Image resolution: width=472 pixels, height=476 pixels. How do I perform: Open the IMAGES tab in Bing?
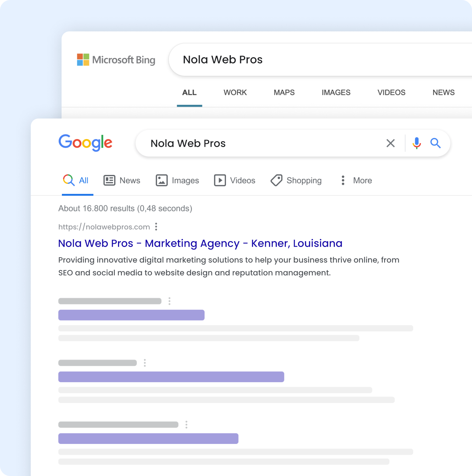click(x=336, y=93)
